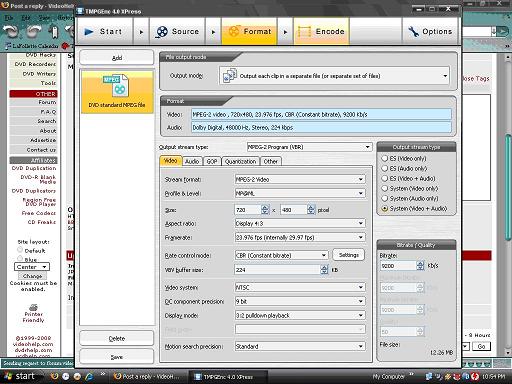Select System (Audio only) radio button
This screenshot has height=384, width=512.
(385, 198)
